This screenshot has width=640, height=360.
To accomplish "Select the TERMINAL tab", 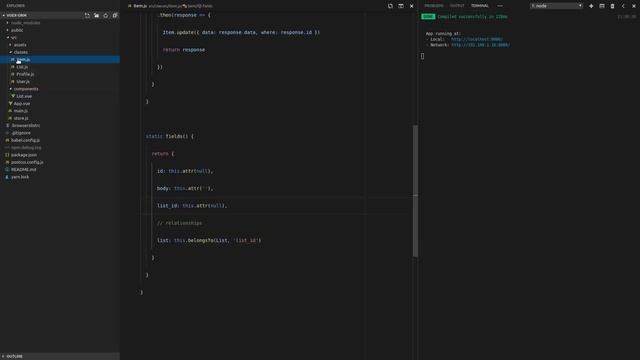I will [x=480, y=6].
